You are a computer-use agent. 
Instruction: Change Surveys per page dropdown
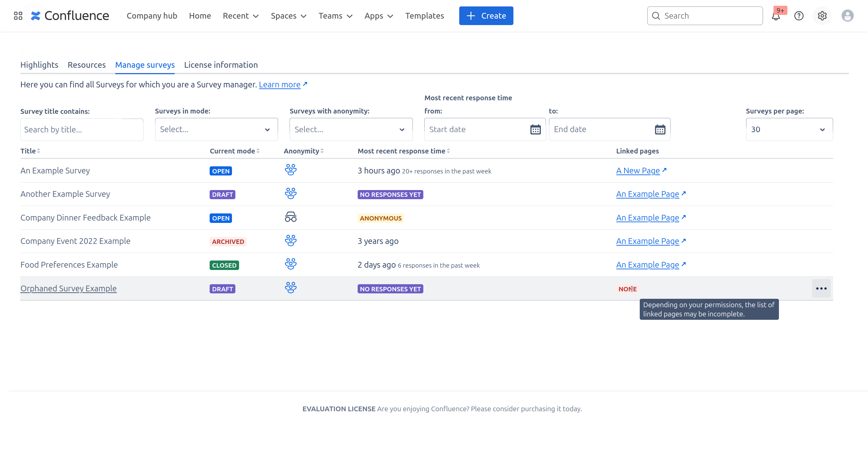tap(789, 129)
